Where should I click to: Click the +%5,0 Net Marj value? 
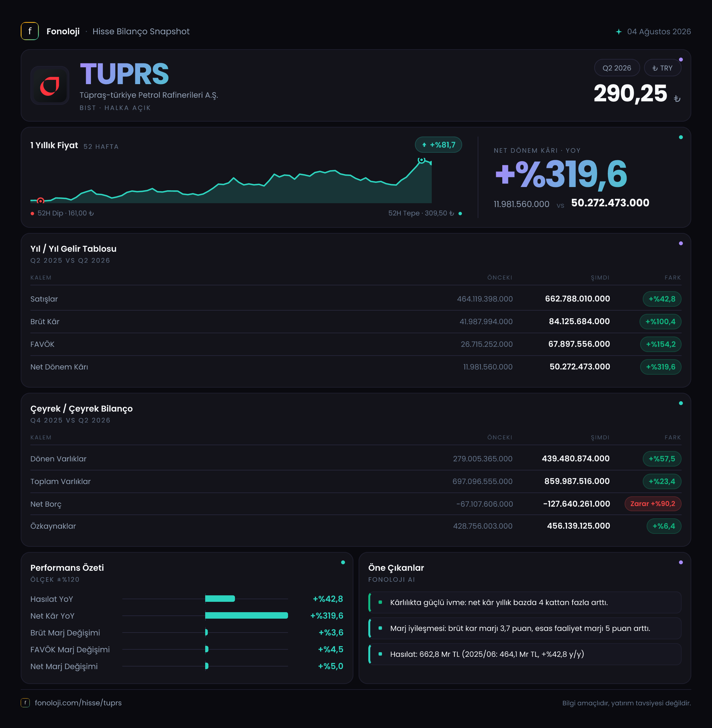[330, 666]
